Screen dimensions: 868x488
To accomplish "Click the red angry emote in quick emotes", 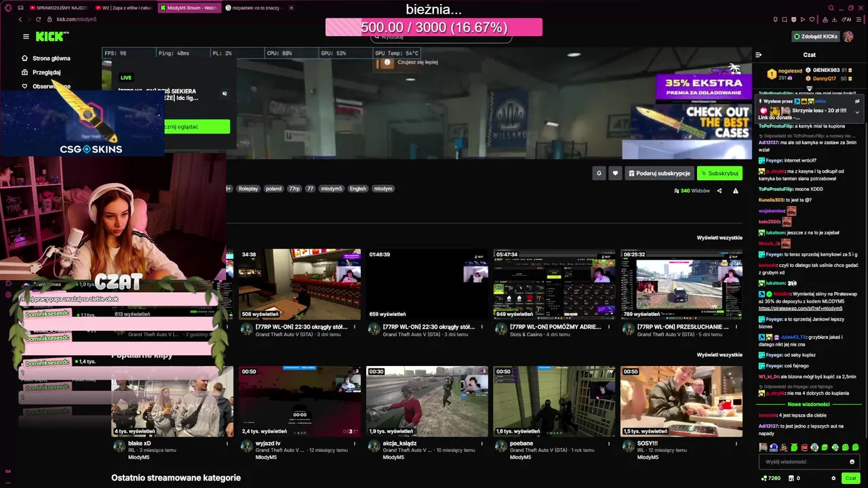I will pos(804,447).
